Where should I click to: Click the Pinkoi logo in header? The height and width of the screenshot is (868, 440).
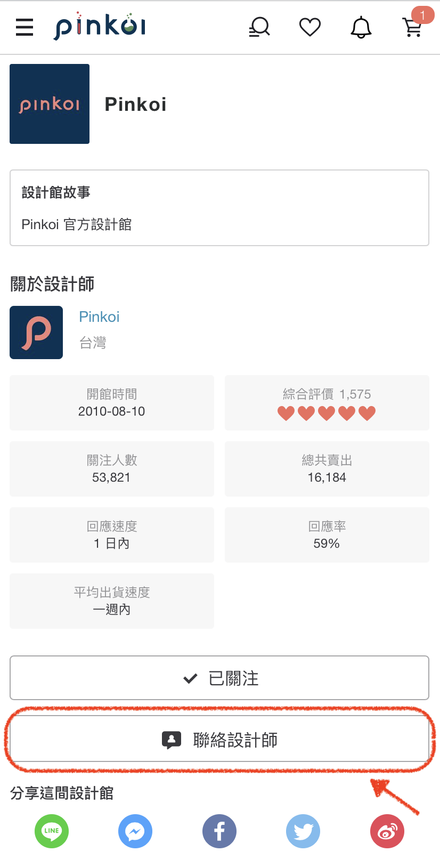coord(100,27)
